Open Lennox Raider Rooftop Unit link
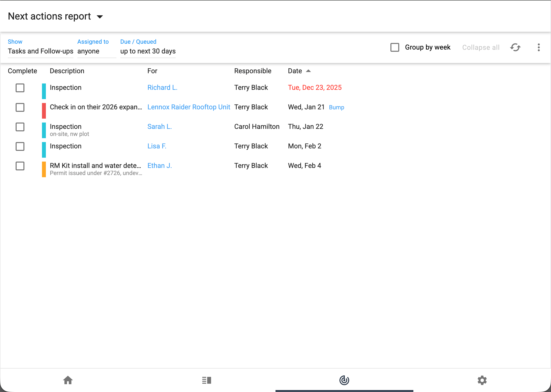 coord(189,107)
